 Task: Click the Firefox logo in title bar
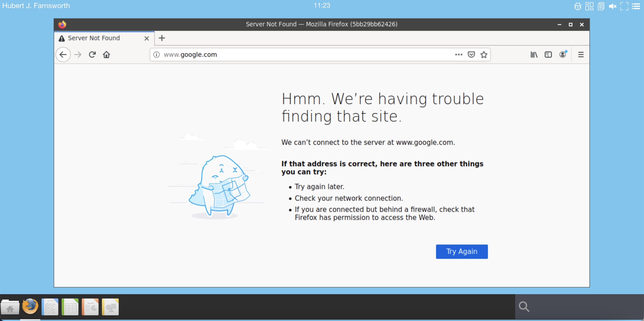click(x=62, y=24)
